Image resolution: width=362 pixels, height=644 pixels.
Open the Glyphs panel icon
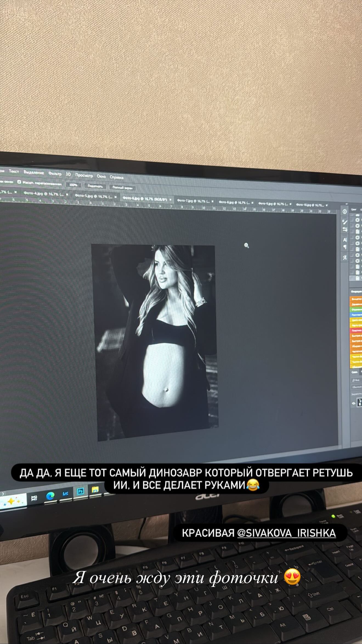tap(345, 258)
